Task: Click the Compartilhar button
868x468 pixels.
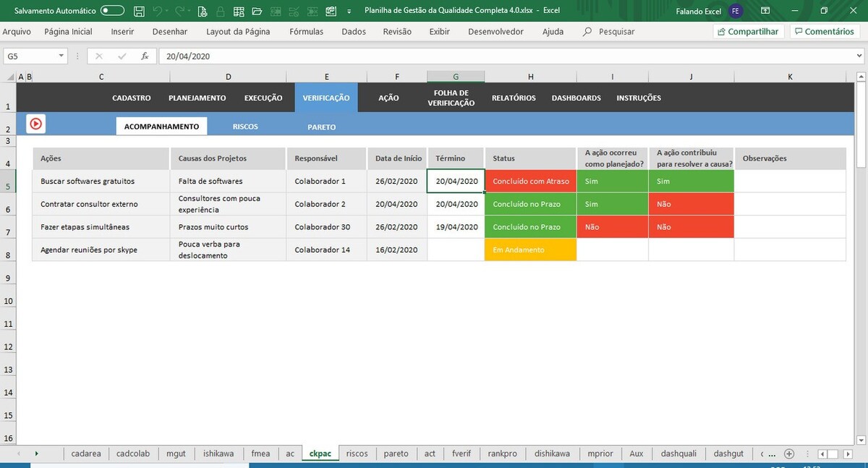Action: (748, 32)
